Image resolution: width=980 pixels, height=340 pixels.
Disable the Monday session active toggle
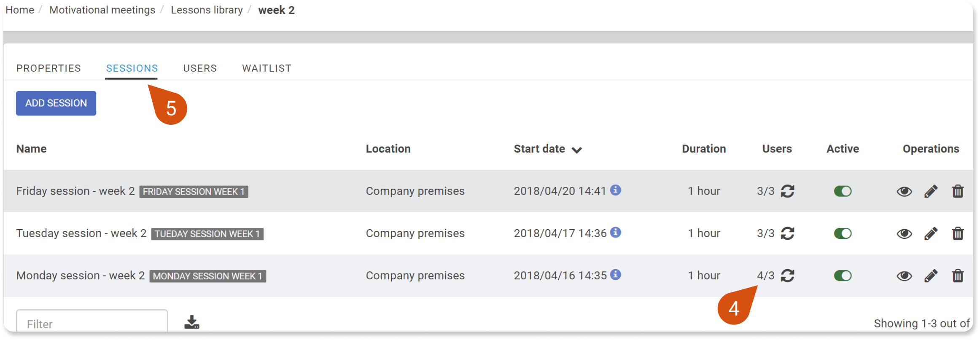tap(843, 276)
